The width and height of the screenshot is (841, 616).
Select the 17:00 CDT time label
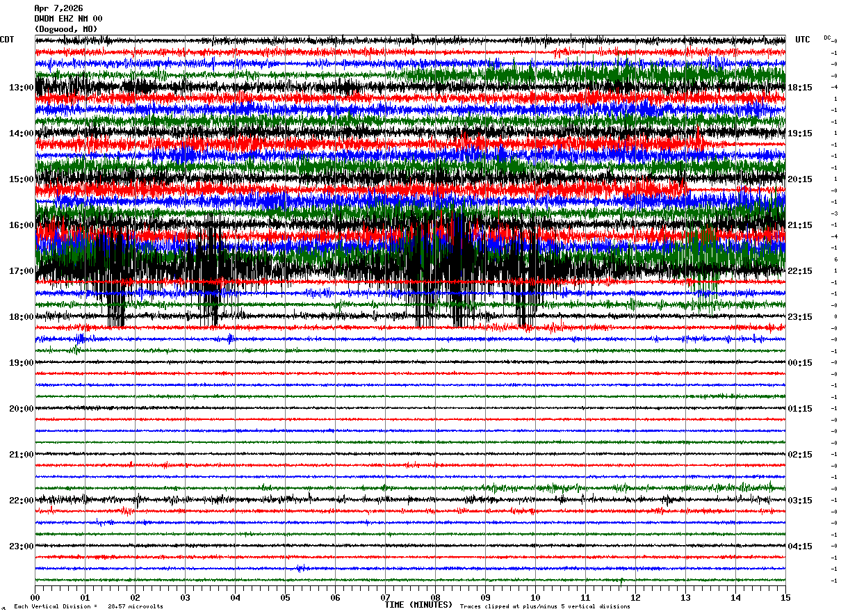22,271
